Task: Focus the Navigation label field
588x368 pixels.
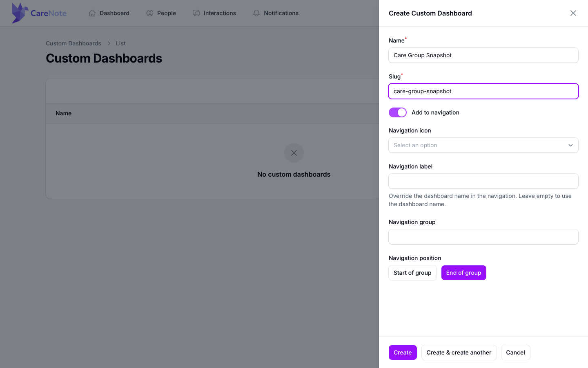Action: [483, 181]
